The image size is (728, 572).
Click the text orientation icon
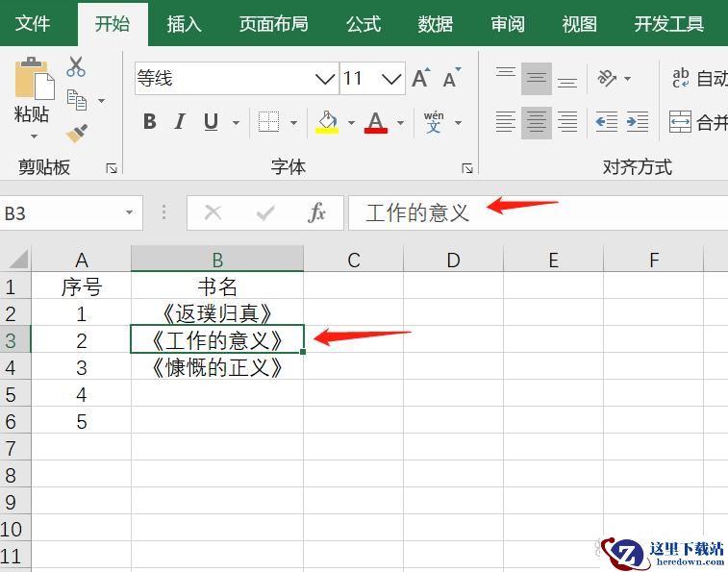pos(607,78)
